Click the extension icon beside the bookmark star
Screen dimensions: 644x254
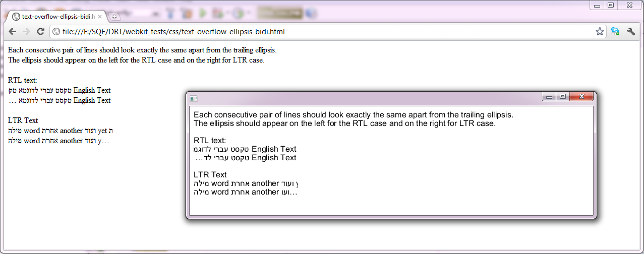click(x=615, y=32)
